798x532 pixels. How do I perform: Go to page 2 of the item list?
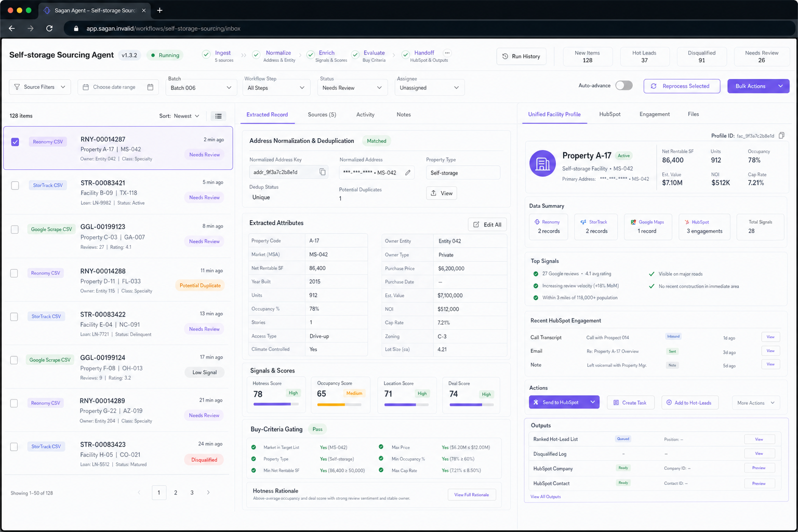coord(176,493)
